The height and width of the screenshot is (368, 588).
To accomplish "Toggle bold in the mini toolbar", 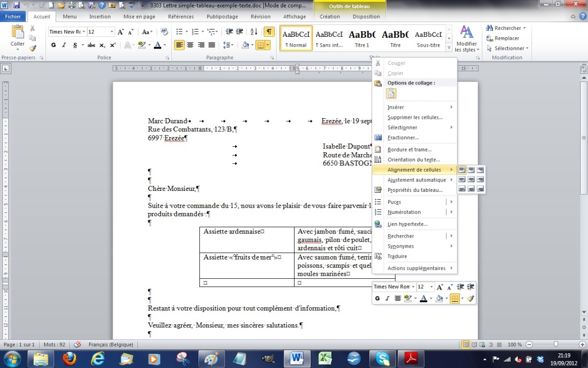I will click(x=377, y=298).
